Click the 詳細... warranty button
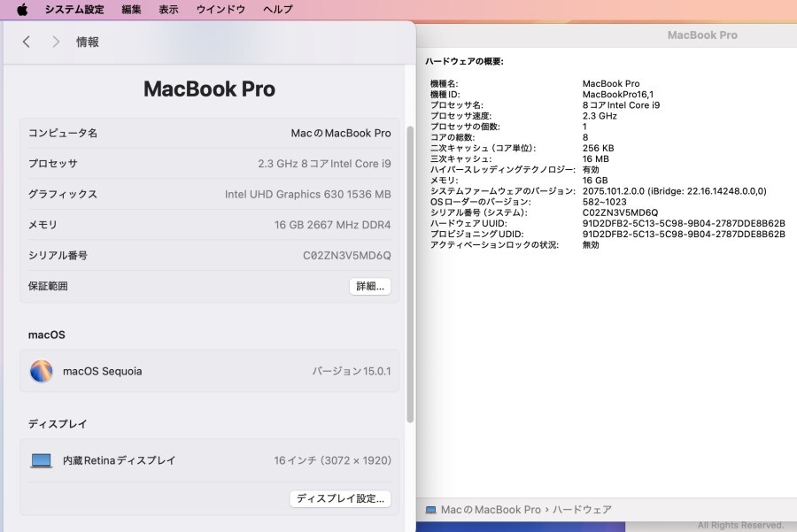 point(370,286)
